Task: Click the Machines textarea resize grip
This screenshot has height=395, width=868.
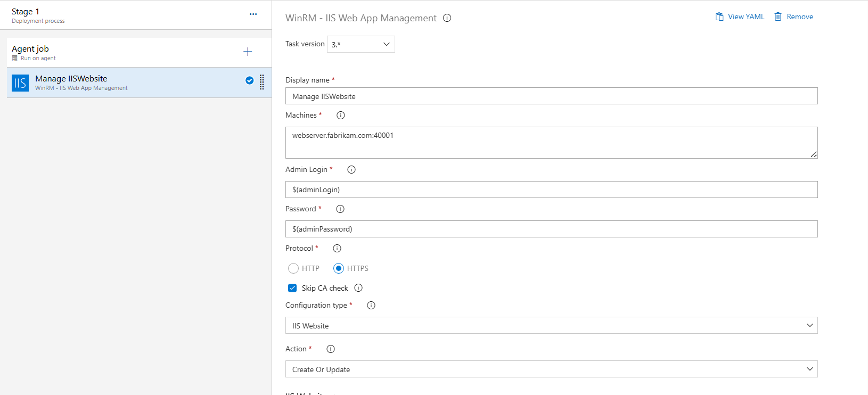Action: click(814, 154)
